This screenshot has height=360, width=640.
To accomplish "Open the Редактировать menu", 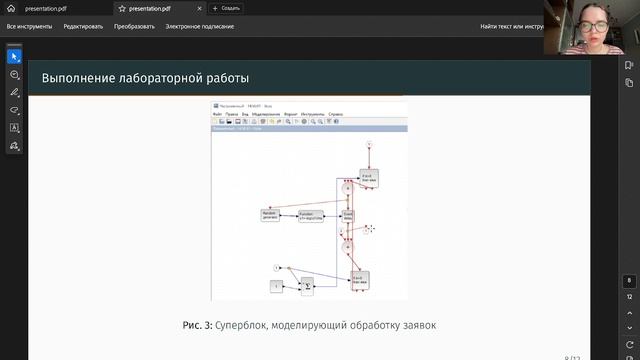I will (x=83, y=27).
